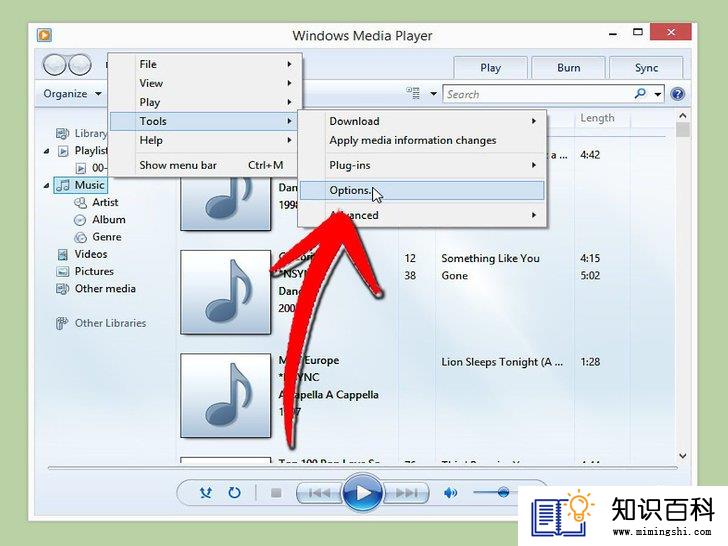This screenshot has height=546, width=728.
Task: Click the A Cappella album art thumbnail
Action: coord(226,396)
